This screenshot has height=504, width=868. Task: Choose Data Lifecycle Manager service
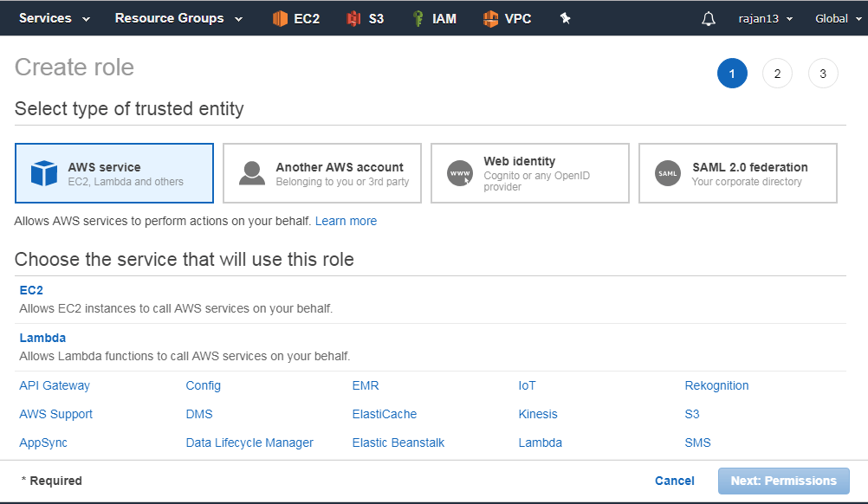tap(249, 443)
